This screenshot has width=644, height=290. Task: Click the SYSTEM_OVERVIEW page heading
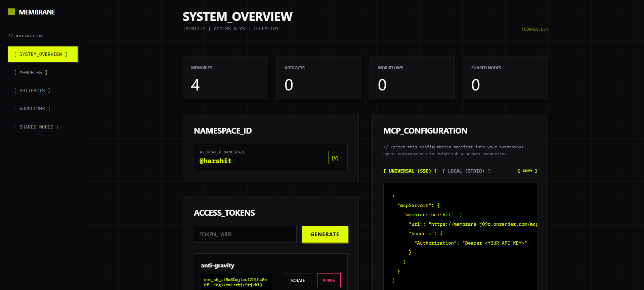pyautogui.click(x=238, y=16)
